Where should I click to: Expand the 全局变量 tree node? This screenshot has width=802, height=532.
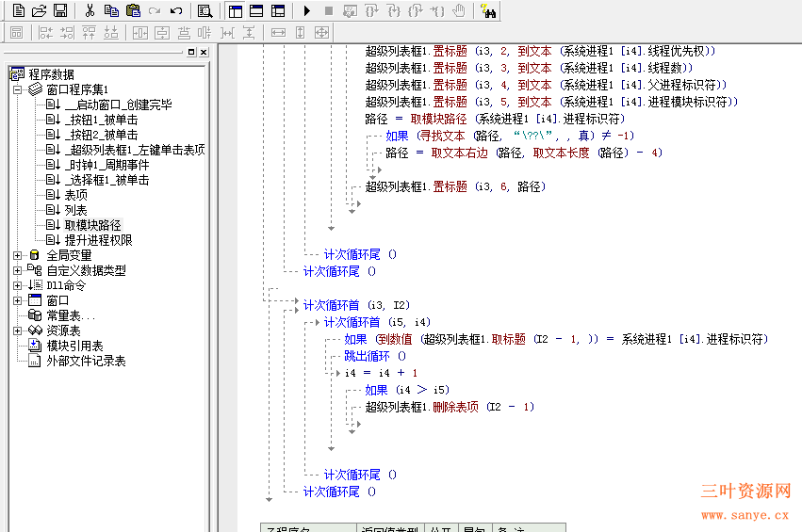[x=17, y=255]
